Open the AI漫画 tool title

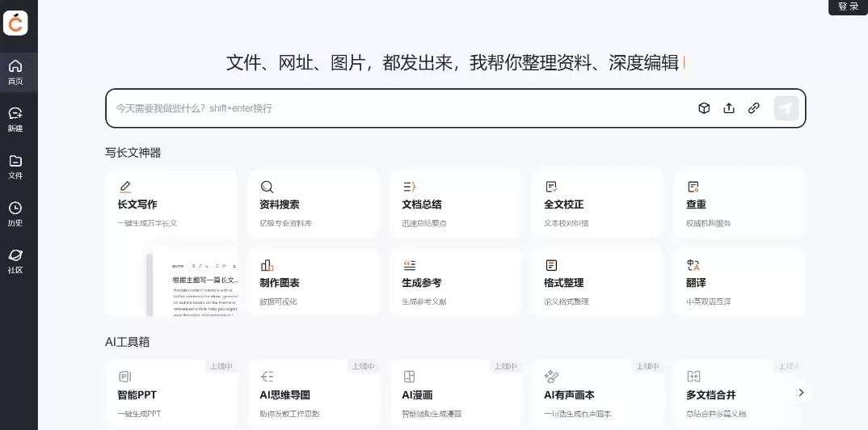coord(417,395)
